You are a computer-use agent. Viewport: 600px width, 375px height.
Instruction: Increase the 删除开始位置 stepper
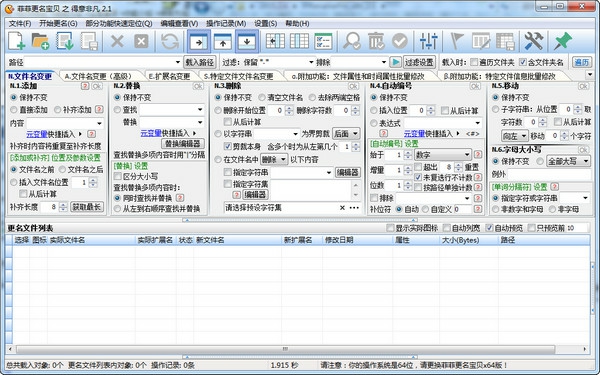289,108
